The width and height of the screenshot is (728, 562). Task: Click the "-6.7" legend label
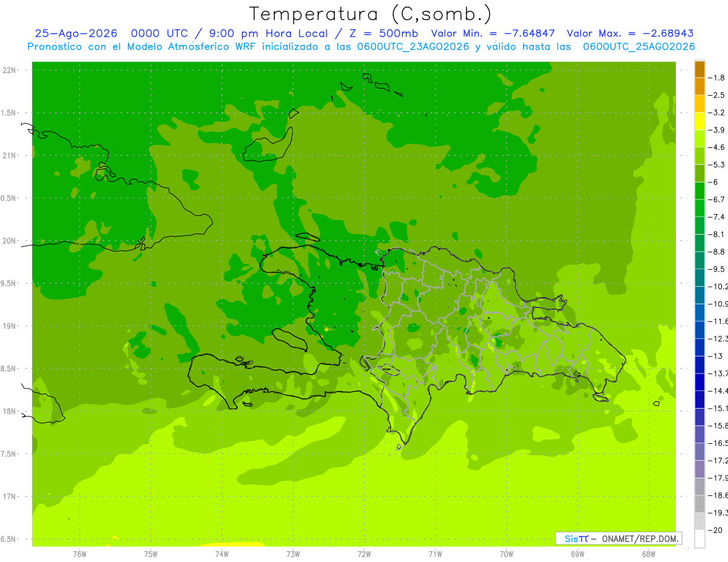click(718, 199)
